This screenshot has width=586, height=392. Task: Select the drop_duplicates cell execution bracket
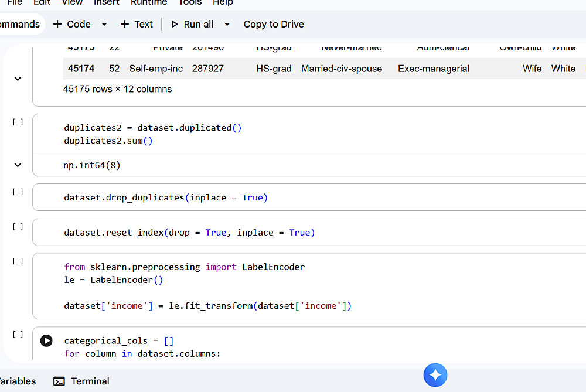[x=18, y=192]
